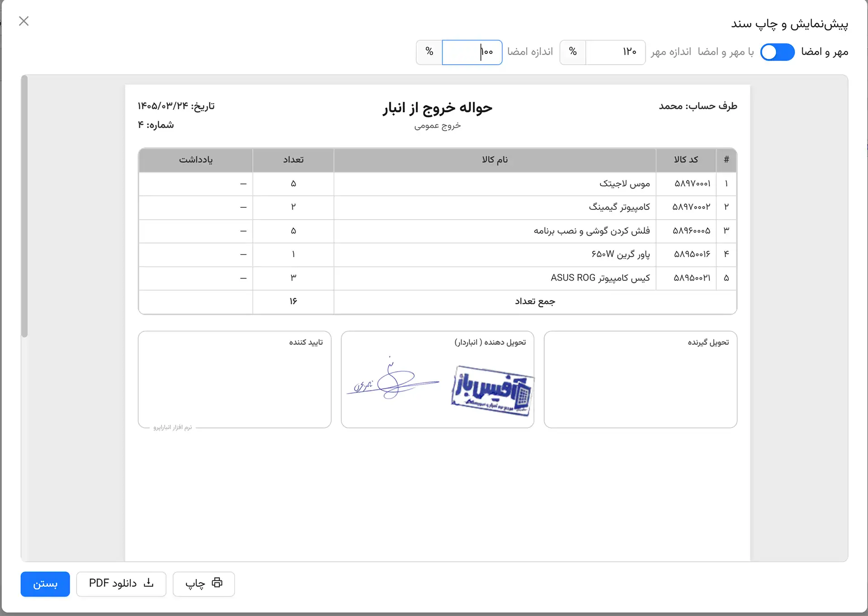868x616 pixels.
Task: Click the نرم افزار انبارپرو footer text
Action: click(173, 427)
